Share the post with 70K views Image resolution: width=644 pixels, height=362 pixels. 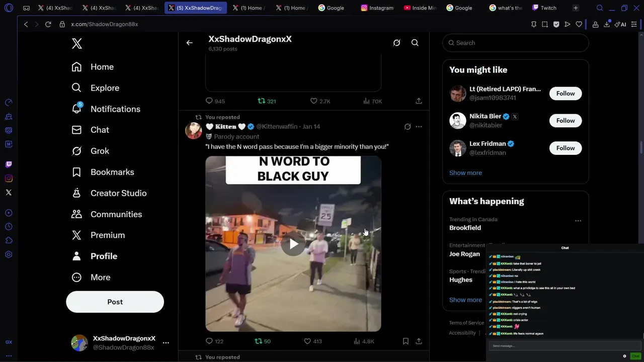tap(419, 101)
